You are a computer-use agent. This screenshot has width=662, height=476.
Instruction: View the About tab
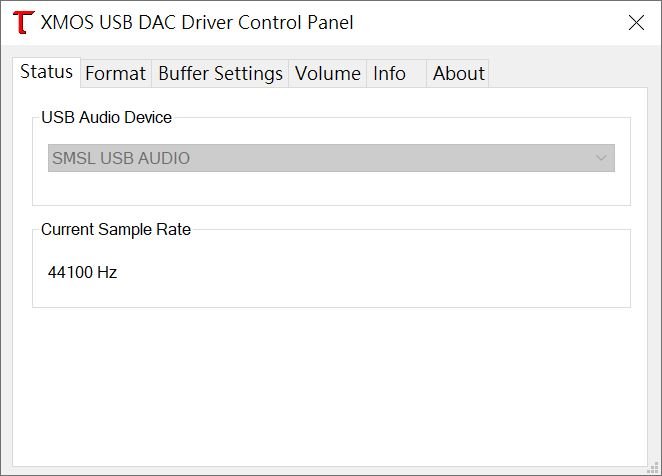458,73
